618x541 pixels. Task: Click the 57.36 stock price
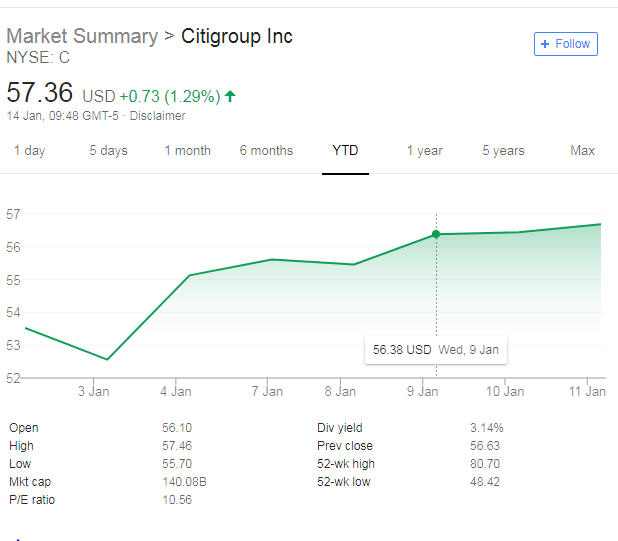40,93
